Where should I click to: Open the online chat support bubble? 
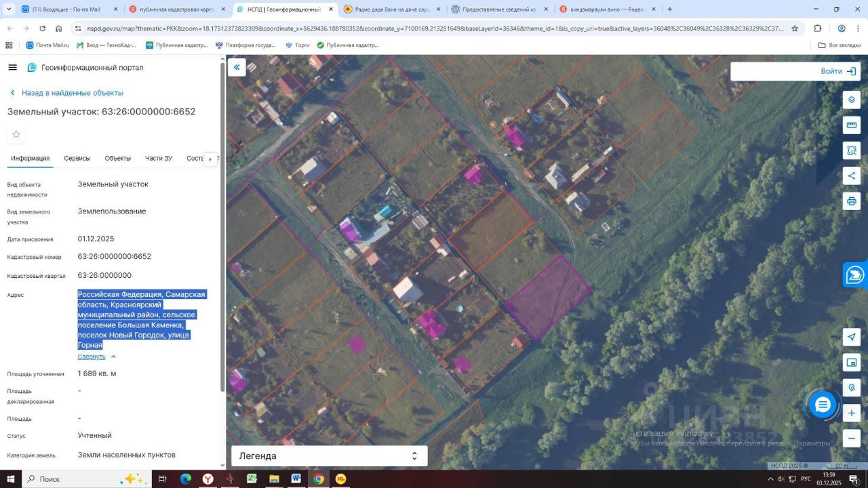coord(823,405)
